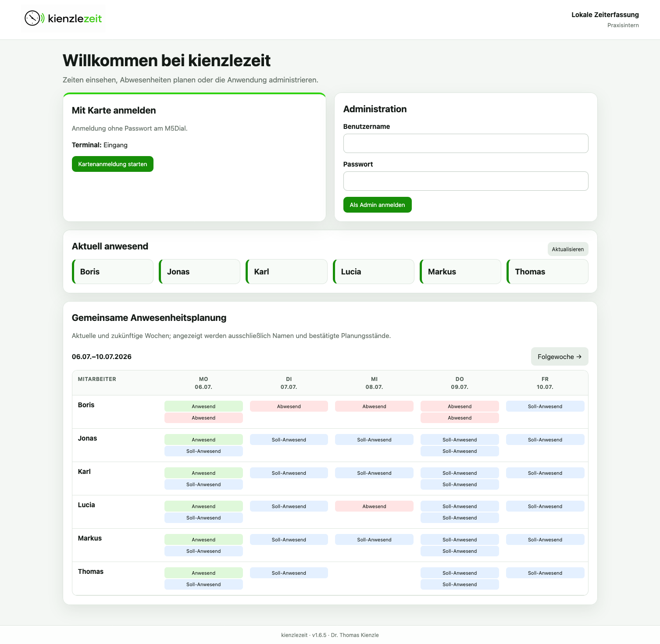Select the Jonas presence card
Screen dimensions: 660x644
coord(200,271)
